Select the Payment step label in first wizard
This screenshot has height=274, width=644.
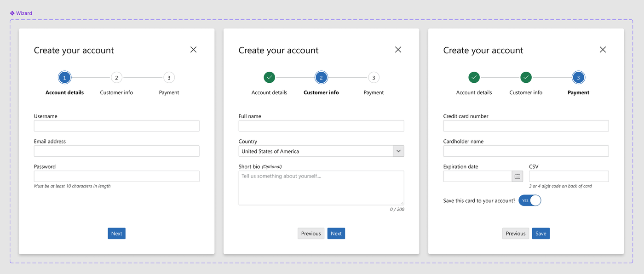169,92
